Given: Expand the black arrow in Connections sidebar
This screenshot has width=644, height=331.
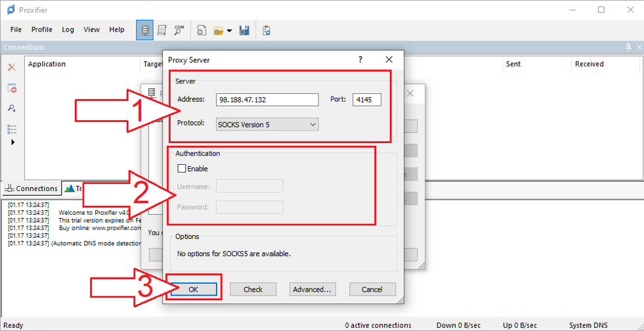Looking at the screenshot, I should [12, 142].
